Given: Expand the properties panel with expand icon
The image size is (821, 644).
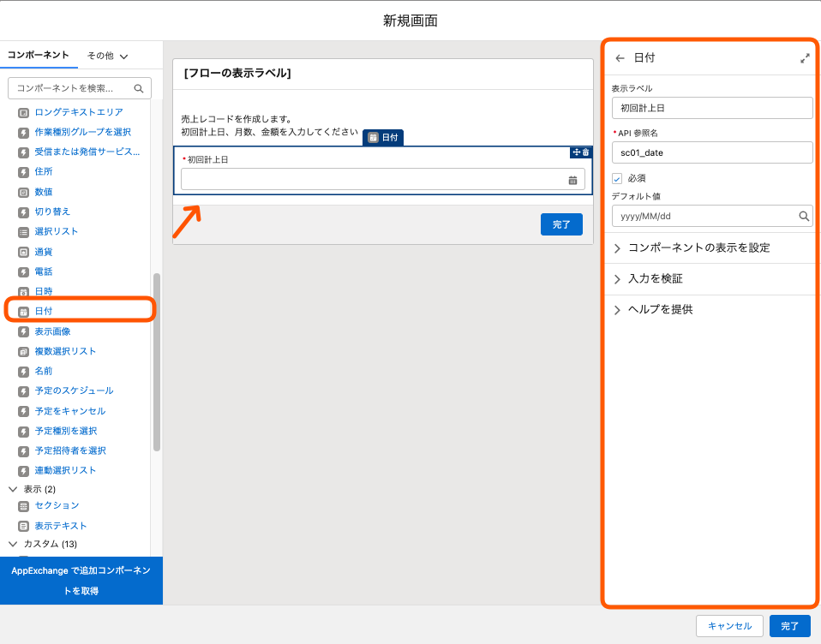Looking at the screenshot, I should point(805,58).
